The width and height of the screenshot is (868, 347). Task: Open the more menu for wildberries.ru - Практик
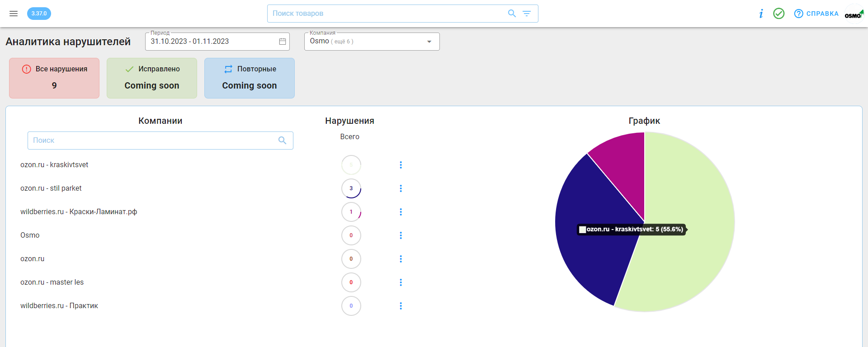[x=401, y=306]
